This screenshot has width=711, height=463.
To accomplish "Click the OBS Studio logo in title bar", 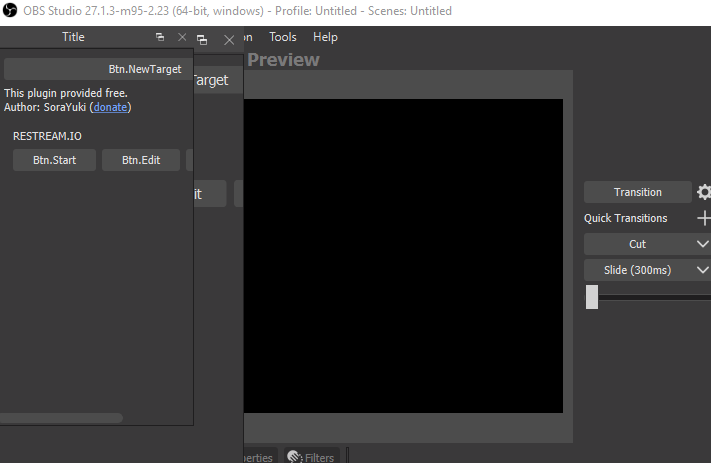I will click(x=10, y=11).
